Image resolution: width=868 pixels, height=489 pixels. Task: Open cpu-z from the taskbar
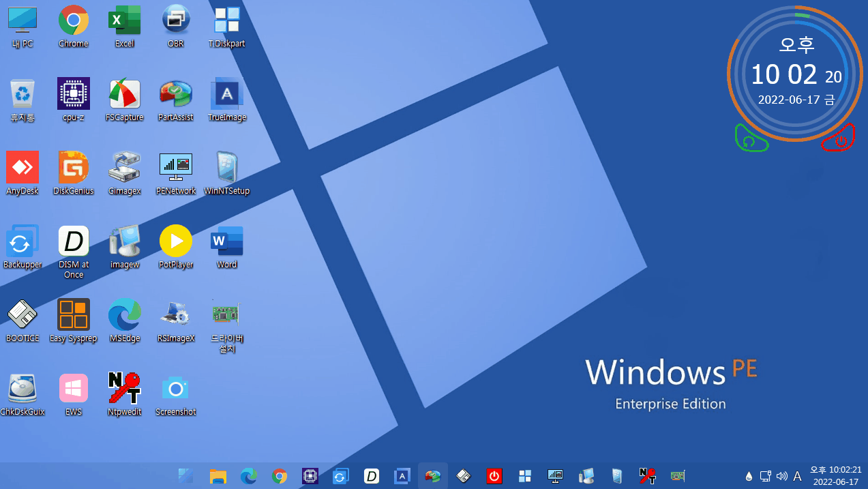[310, 476]
